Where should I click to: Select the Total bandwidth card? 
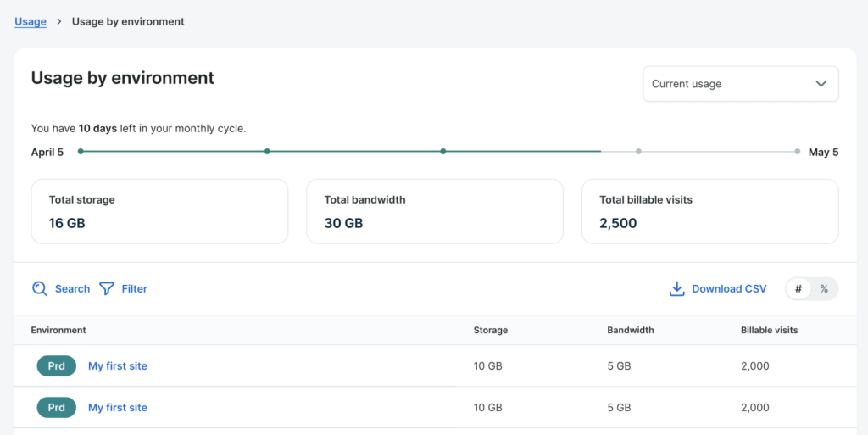pyautogui.click(x=434, y=211)
